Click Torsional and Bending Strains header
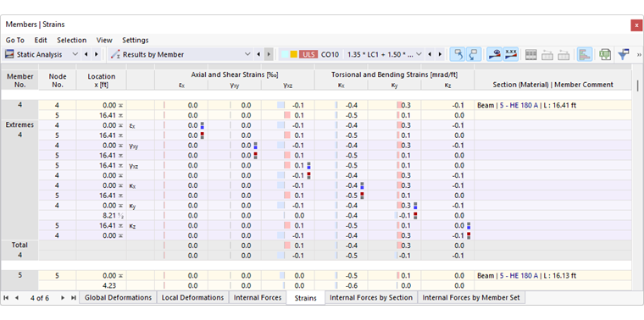 coord(394,74)
